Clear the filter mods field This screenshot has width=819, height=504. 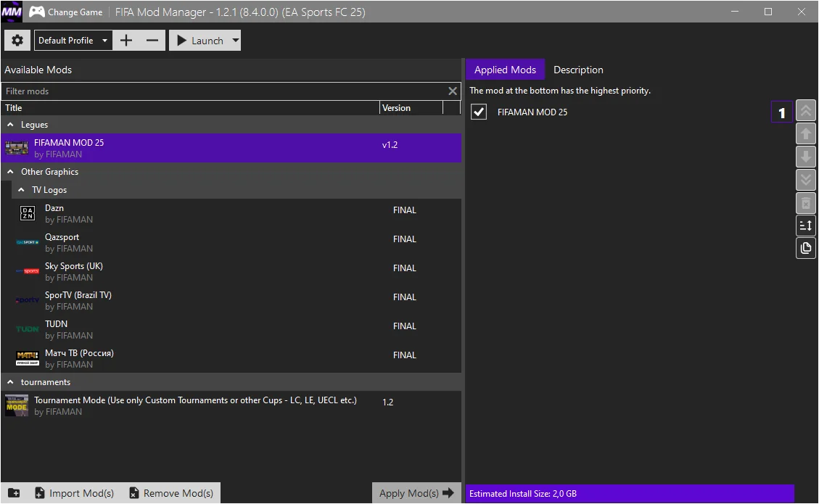tap(453, 91)
